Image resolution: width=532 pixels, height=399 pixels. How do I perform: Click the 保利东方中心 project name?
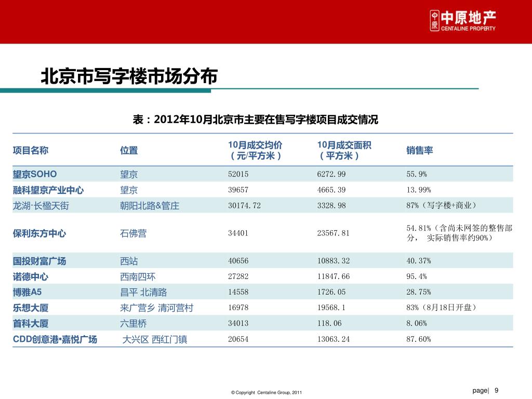(39, 233)
